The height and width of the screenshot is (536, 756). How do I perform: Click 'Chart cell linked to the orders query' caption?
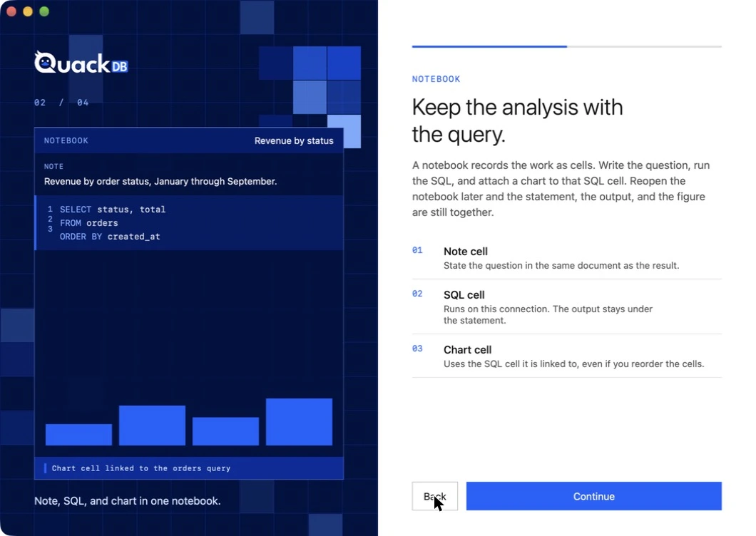click(x=141, y=468)
